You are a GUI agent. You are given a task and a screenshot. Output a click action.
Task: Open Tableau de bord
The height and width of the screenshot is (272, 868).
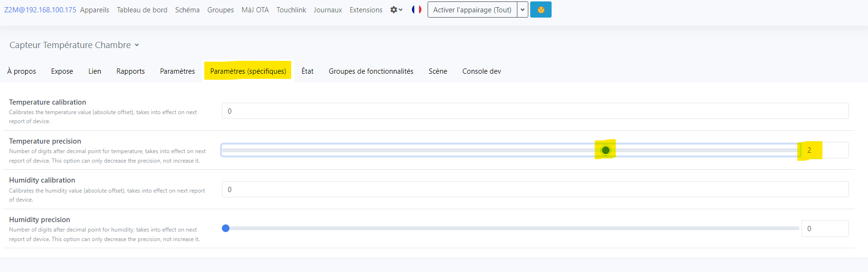[x=142, y=10]
